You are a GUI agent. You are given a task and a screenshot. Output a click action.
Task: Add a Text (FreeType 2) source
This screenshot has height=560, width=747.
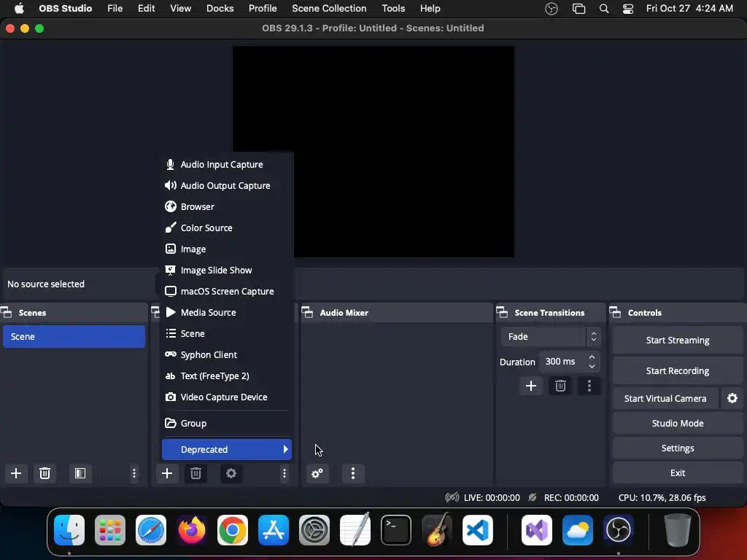pos(227,376)
